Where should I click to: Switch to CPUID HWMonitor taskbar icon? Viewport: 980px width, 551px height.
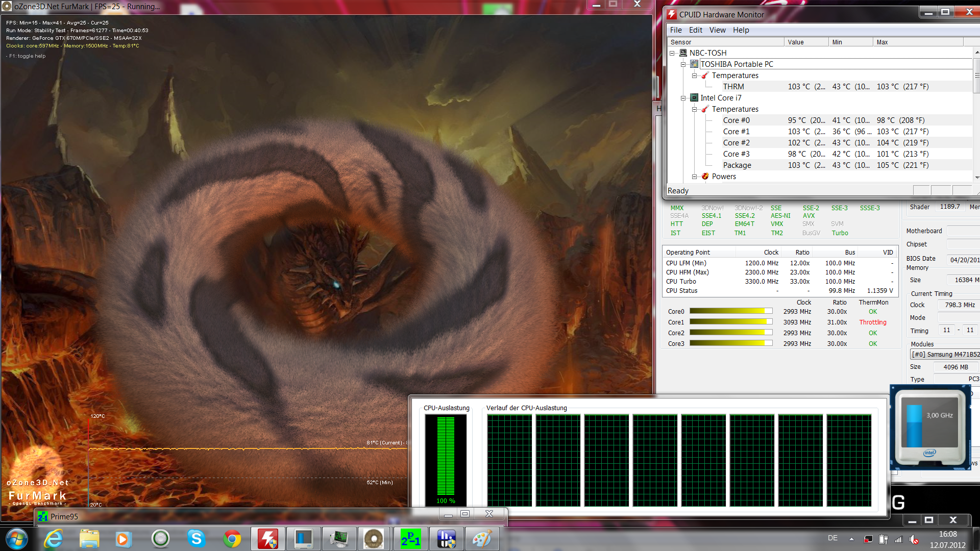pyautogui.click(x=268, y=539)
